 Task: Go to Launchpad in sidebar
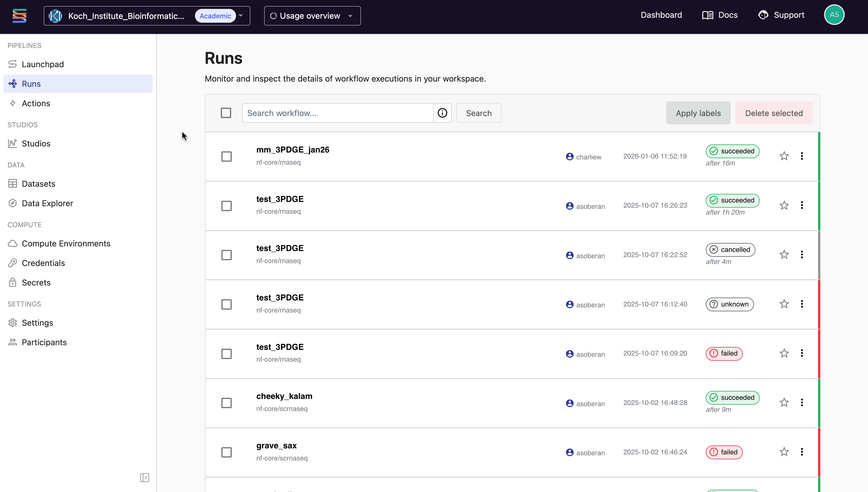coord(43,64)
